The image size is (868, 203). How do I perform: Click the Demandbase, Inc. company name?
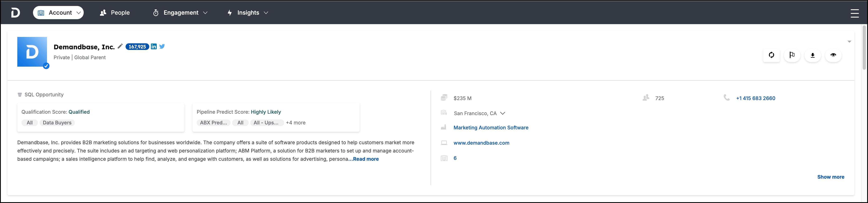pyautogui.click(x=84, y=47)
